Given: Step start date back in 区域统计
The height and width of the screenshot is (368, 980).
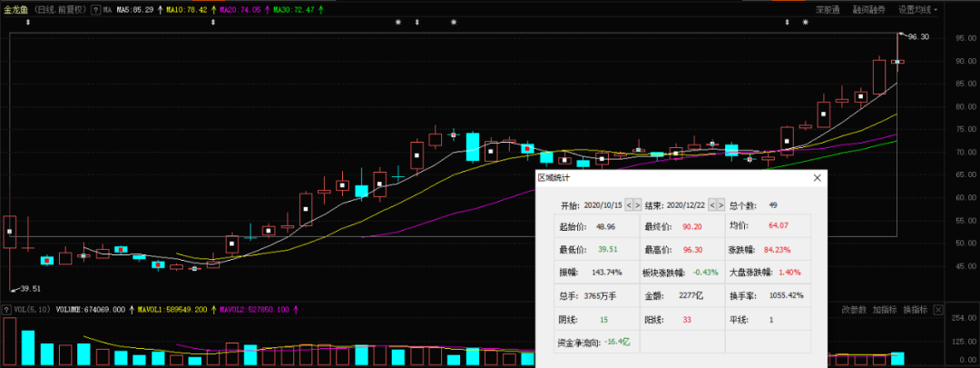Looking at the screenshot, I should click(x=630, y=205).
